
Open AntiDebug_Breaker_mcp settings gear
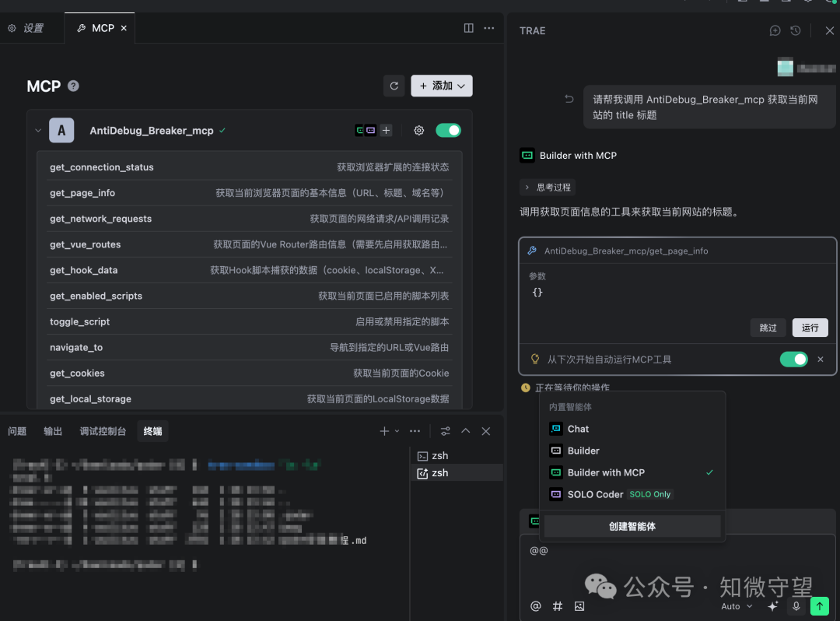click(x=419, y=130)
